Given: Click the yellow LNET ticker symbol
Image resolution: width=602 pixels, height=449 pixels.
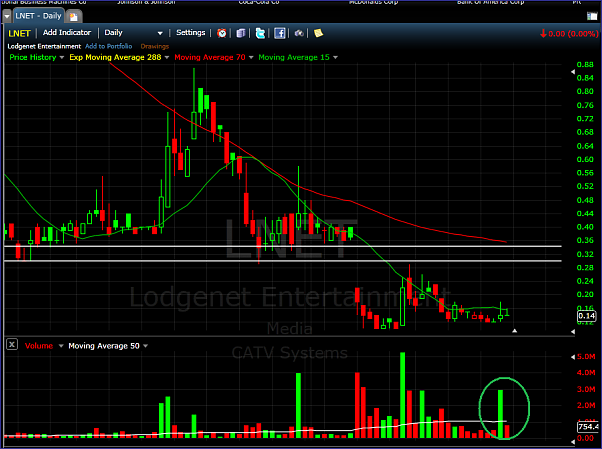Looking at the screenshot, I should 19,33.
